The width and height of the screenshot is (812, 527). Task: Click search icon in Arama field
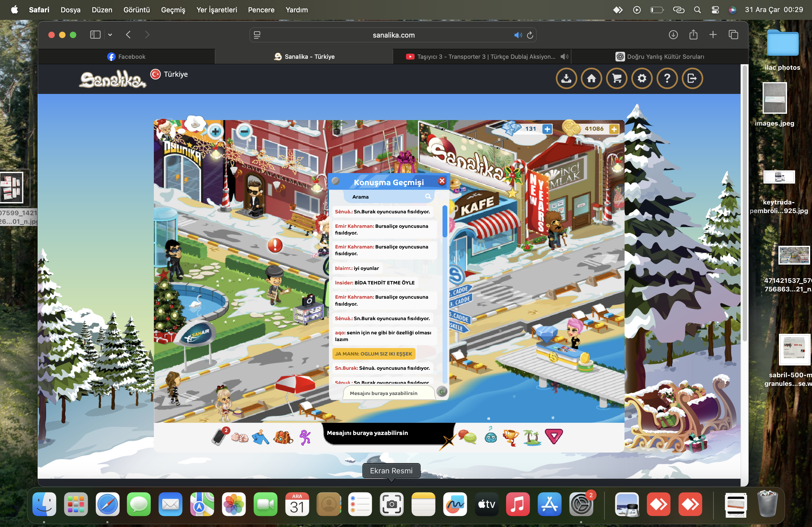point(428,196)
